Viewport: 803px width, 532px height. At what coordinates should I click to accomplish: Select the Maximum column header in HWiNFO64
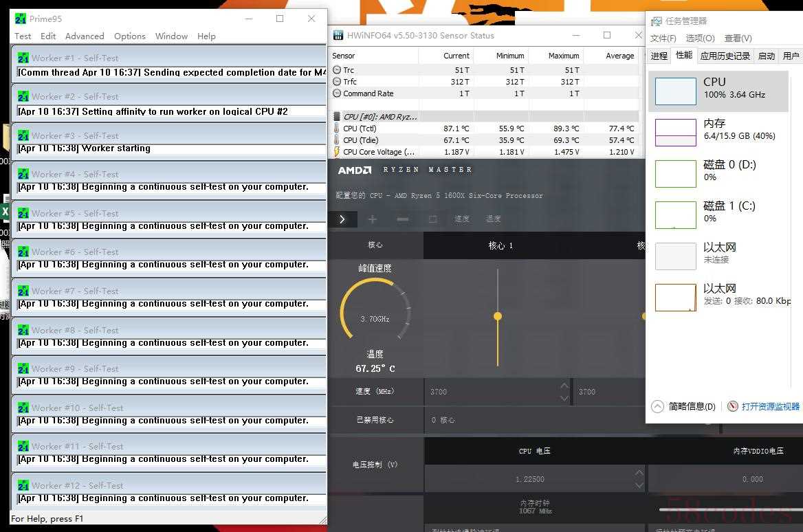pos(564,56)
